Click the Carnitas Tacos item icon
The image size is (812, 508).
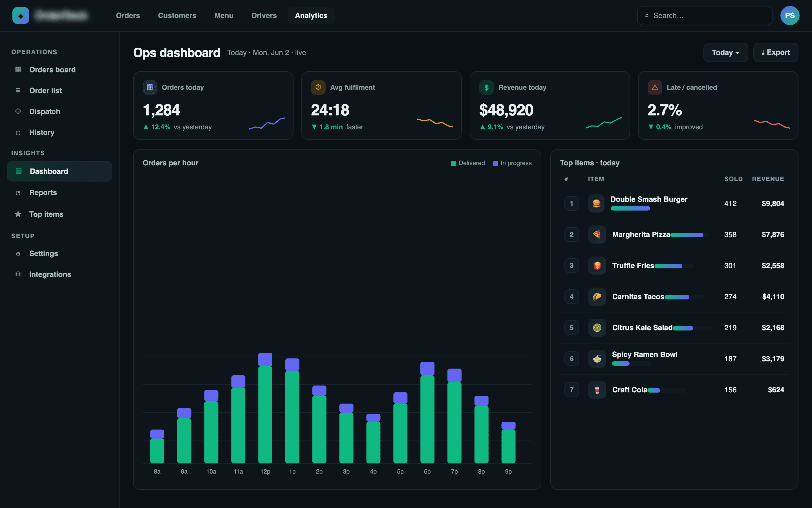coord(597,297)
